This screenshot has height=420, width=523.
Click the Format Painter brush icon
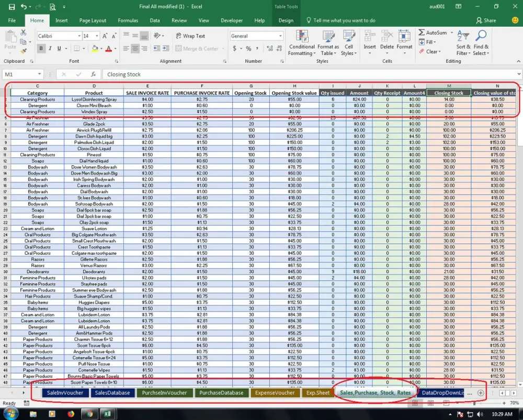[x=23, y=51]
